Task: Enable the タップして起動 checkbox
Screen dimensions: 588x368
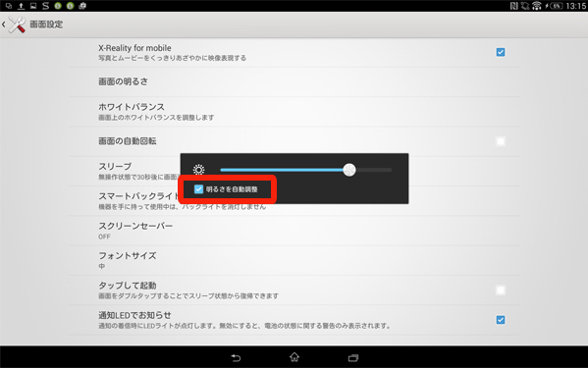Action: (x=501, y=290)
